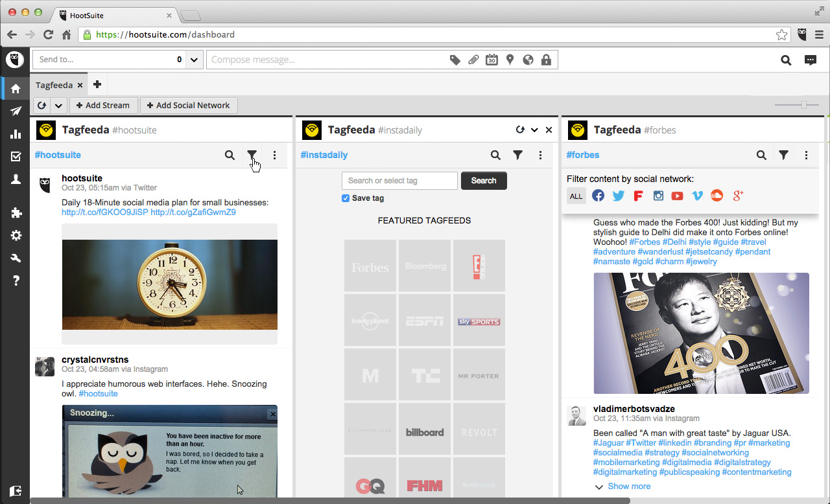
Task: Select the ESPN featured tagfeed tile
Action: click(x=425, y=320)
